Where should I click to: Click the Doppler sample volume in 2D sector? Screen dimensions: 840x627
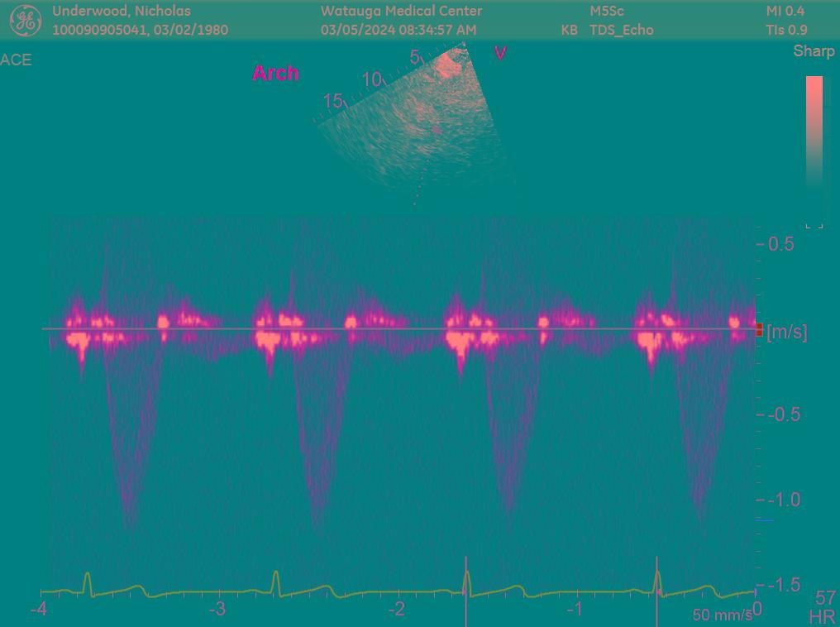(437, 129)
